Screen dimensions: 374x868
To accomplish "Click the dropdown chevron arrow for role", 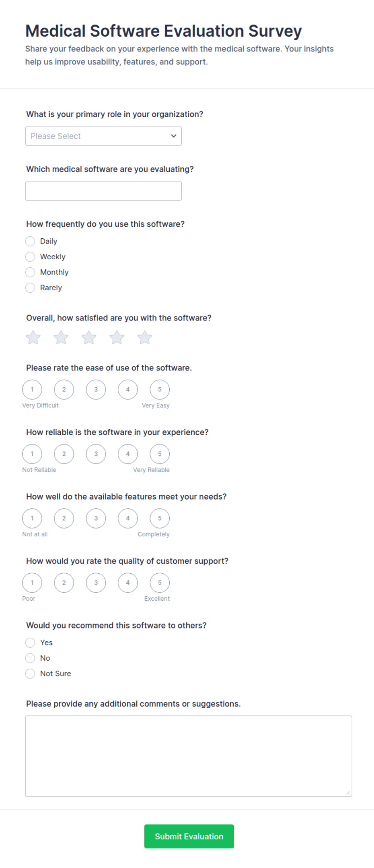I will point(174,136).
